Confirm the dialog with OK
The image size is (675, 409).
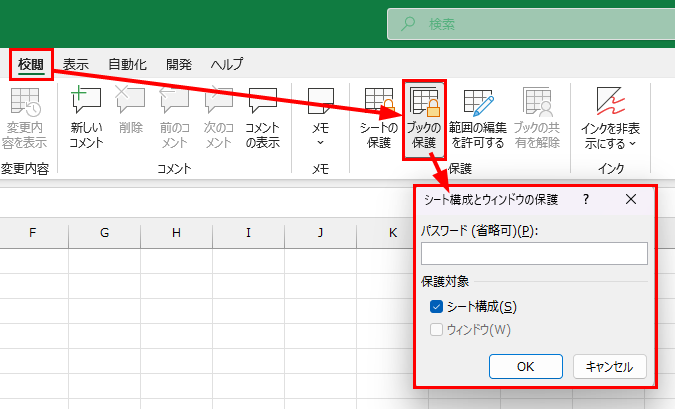coord(526,366)
